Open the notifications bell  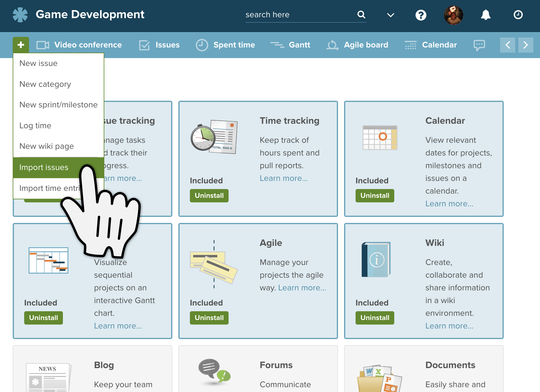(486, 15)
